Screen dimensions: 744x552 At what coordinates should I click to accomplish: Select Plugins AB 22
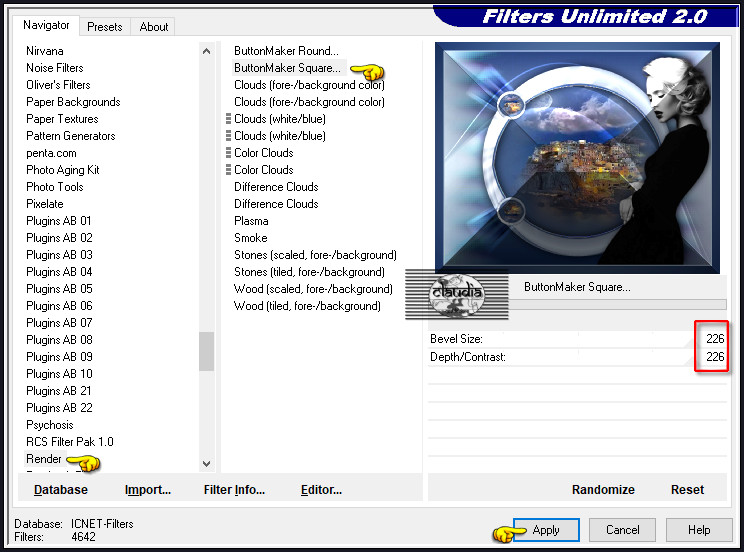click(x=59, y=408)
